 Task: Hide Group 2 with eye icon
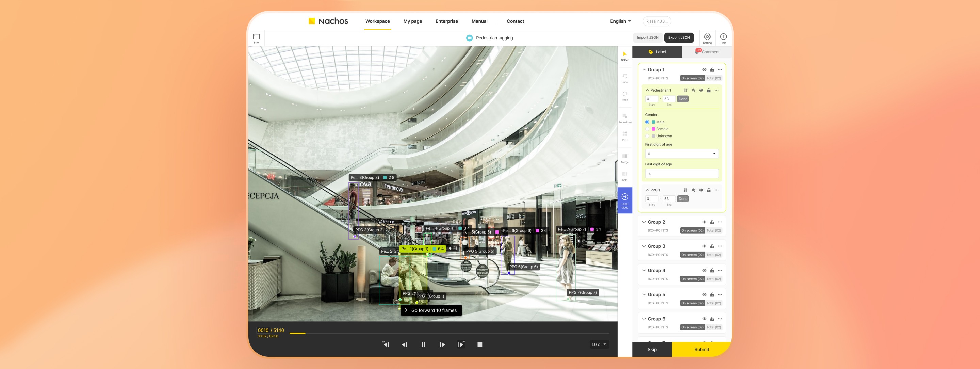pos(704,222)
